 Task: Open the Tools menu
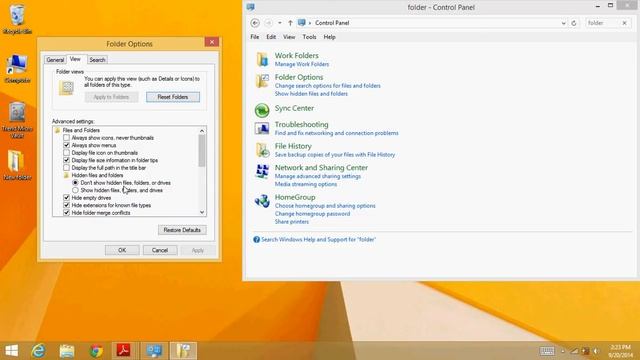[x=309, y=37]
